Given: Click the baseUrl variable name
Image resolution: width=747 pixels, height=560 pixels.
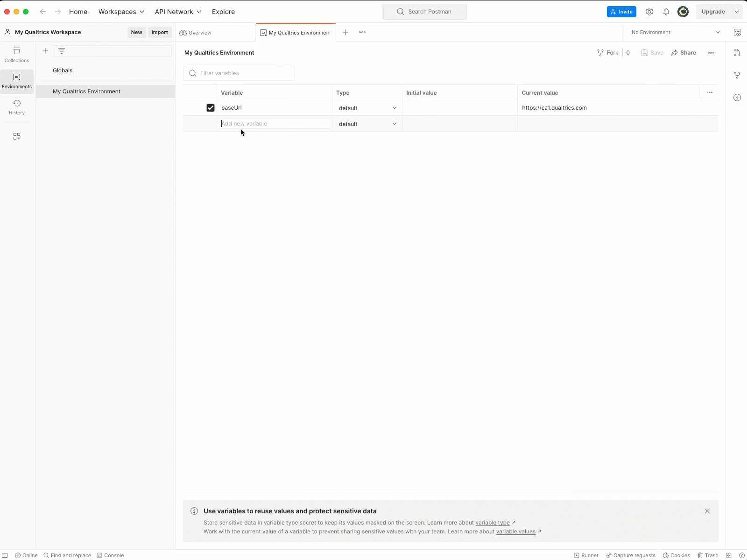Looking at the screenshot, I should 232,108.
